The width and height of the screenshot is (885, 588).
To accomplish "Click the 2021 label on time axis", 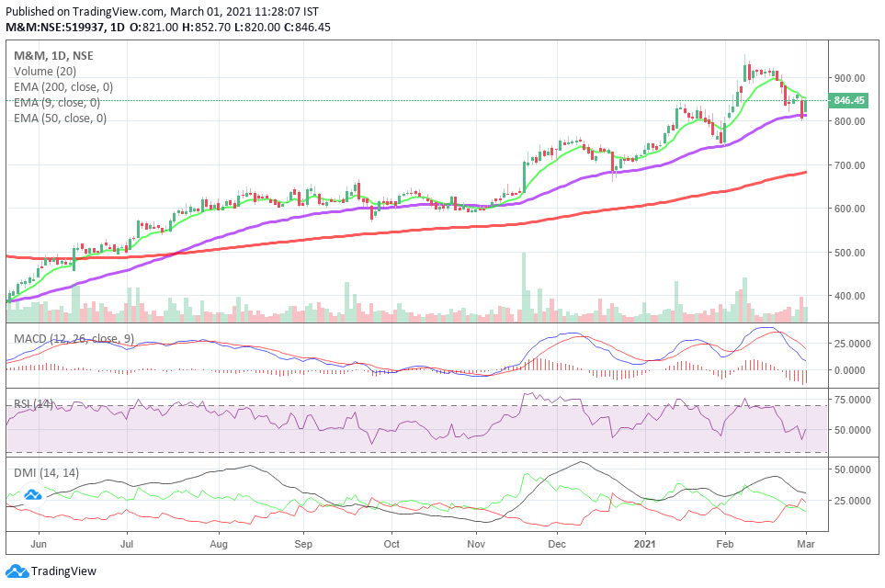I will click(x=644, y=544).
